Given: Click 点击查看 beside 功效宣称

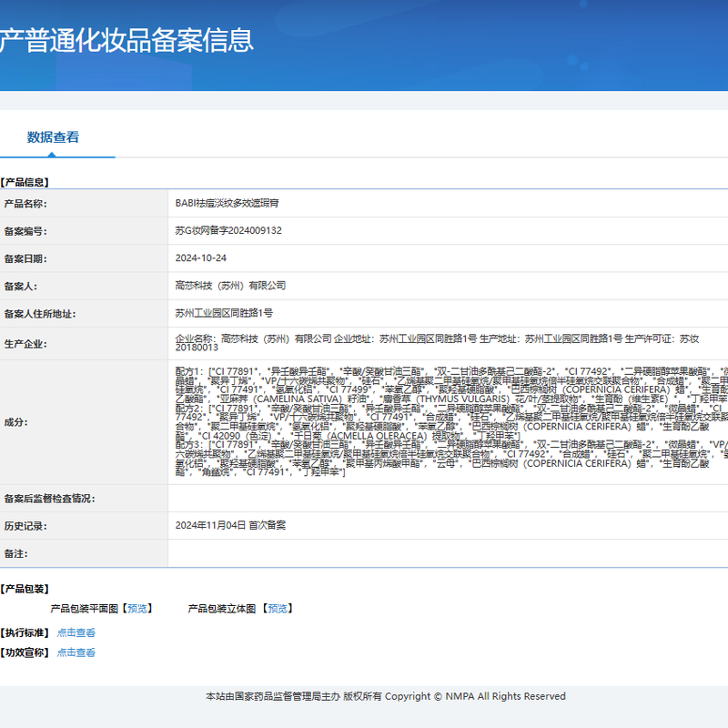Looking at the screenshot, I should 76,652.
